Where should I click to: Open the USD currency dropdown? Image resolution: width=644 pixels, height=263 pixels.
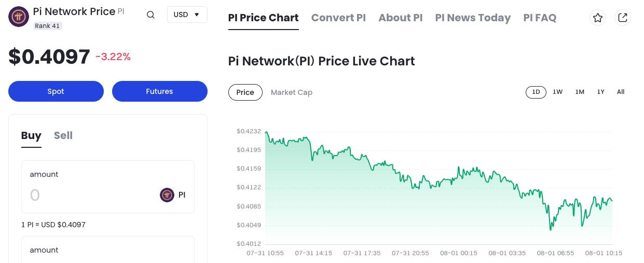tap(187, 15)
